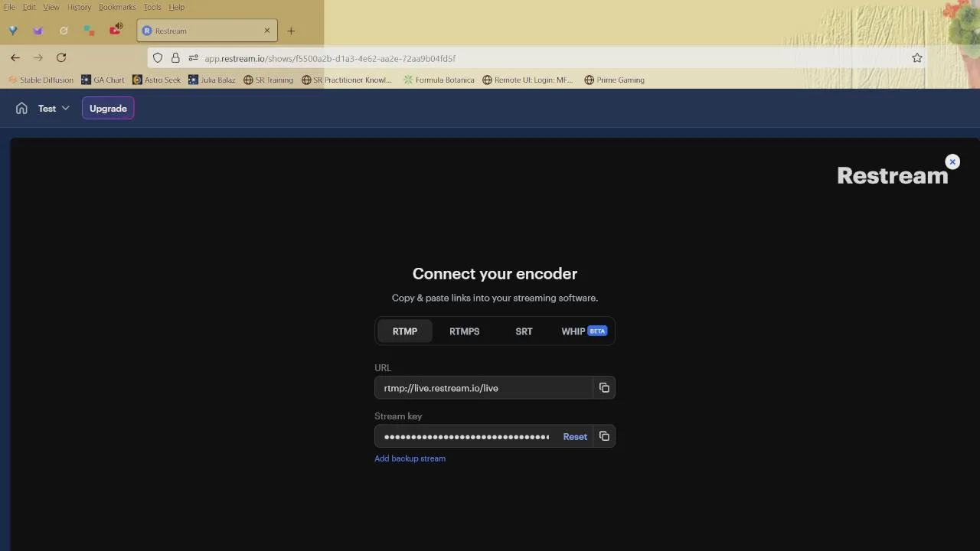Open site permissions icon in address bar
Screen dimensions: 980x551
(x=193, y=58)
